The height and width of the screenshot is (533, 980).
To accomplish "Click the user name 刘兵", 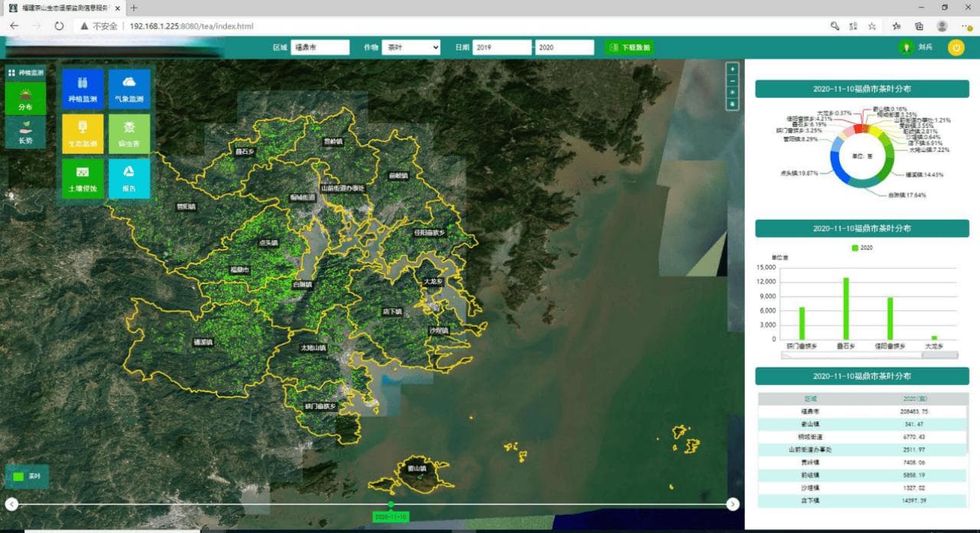I will (x=926, y=47).
